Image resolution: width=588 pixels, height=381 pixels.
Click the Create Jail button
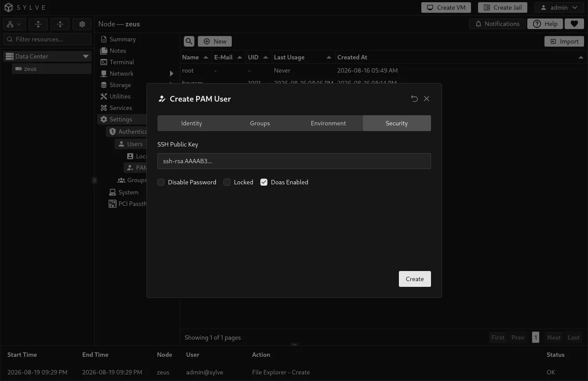502,7
